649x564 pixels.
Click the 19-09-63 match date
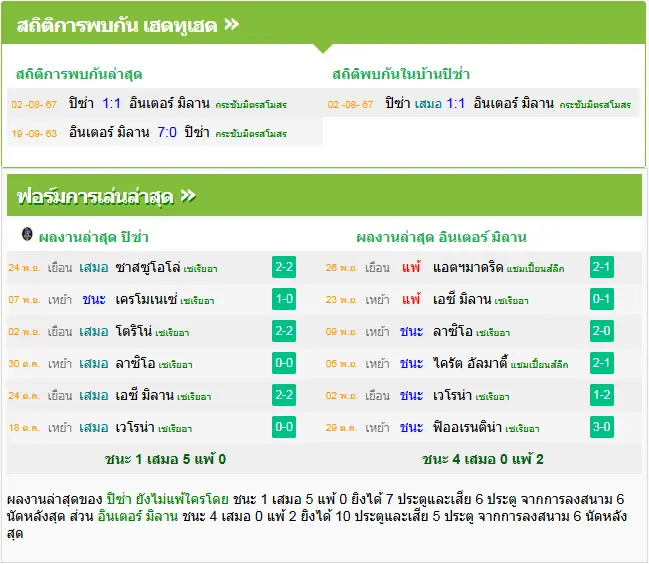34,134
